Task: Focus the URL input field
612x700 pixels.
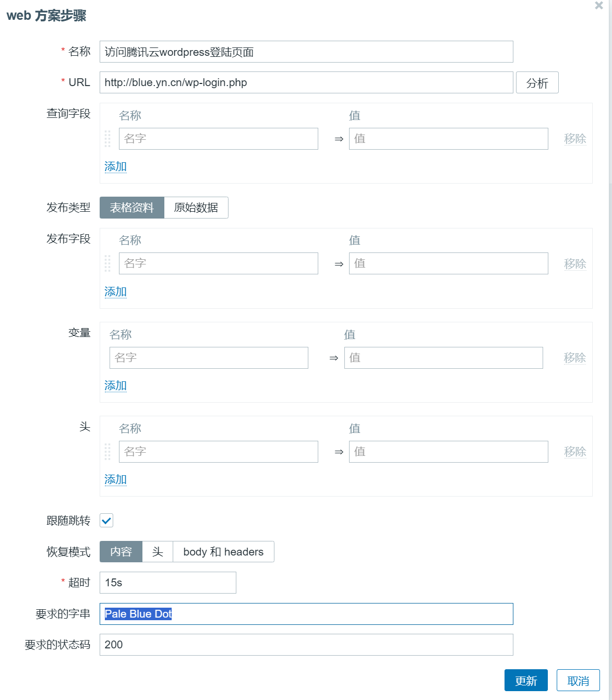Action: pos(306,82)
